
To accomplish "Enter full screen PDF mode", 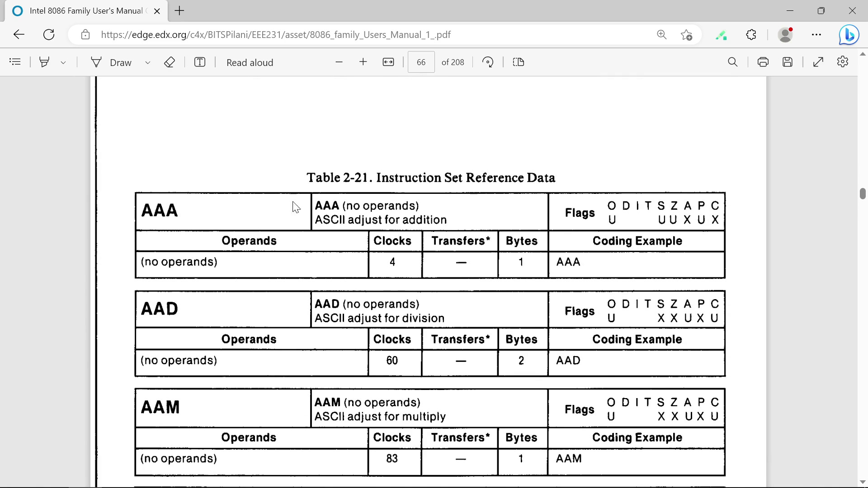I will pos(818,62).
